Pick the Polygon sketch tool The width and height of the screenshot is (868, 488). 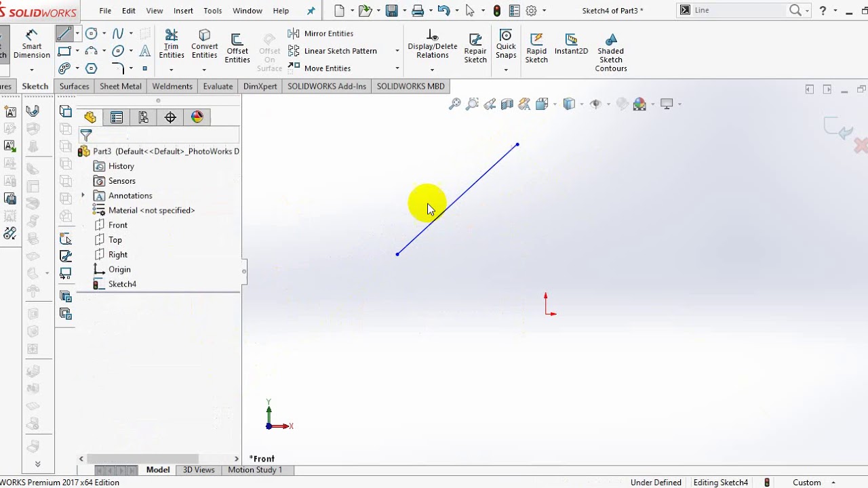tap(92, 68)
